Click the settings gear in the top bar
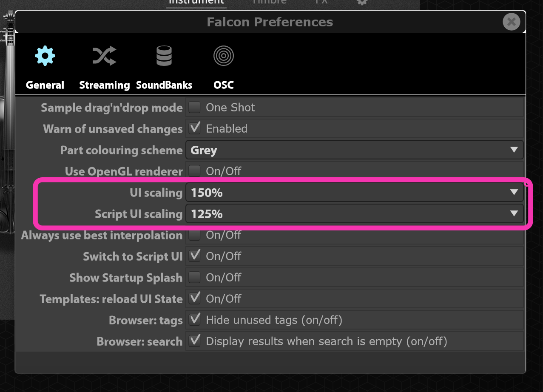Screen dimensions: 543x392 click(362, 2)
